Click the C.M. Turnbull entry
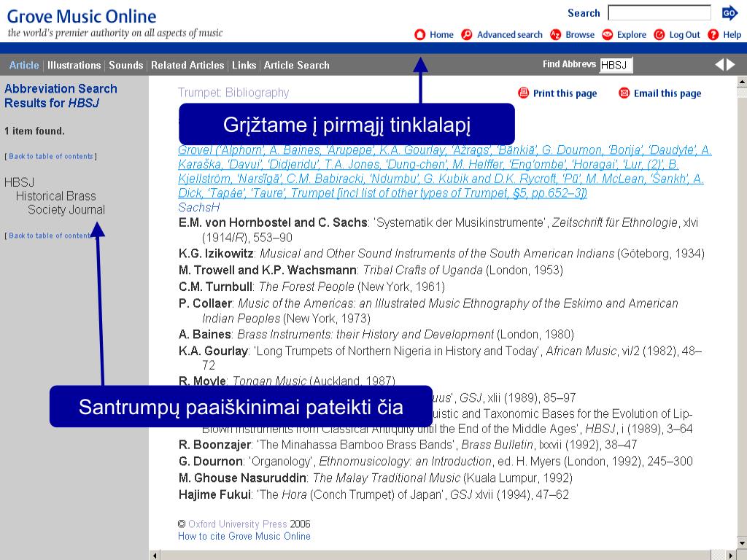The height and width of the screenshot is (560, 747). [311, 287]
